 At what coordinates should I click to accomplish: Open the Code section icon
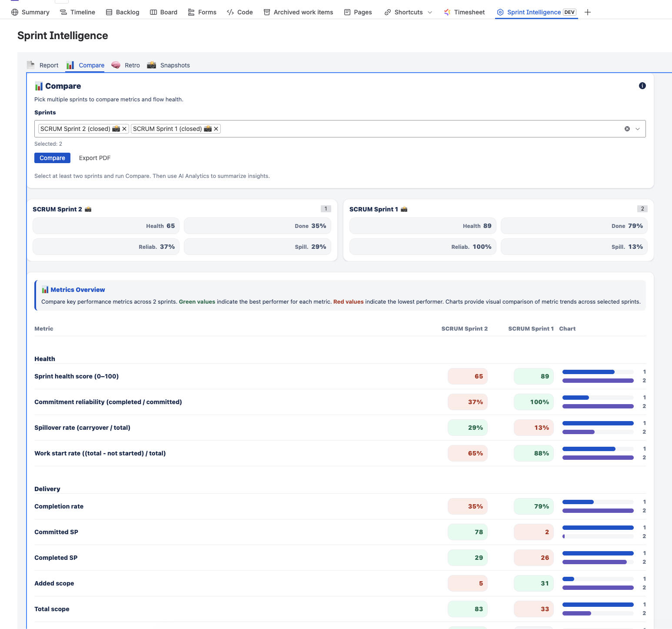click(x=230, y=12)
